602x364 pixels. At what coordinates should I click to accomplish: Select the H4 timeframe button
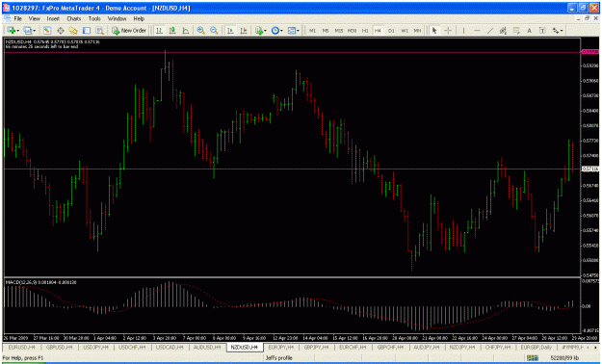(x=378, y=31)
